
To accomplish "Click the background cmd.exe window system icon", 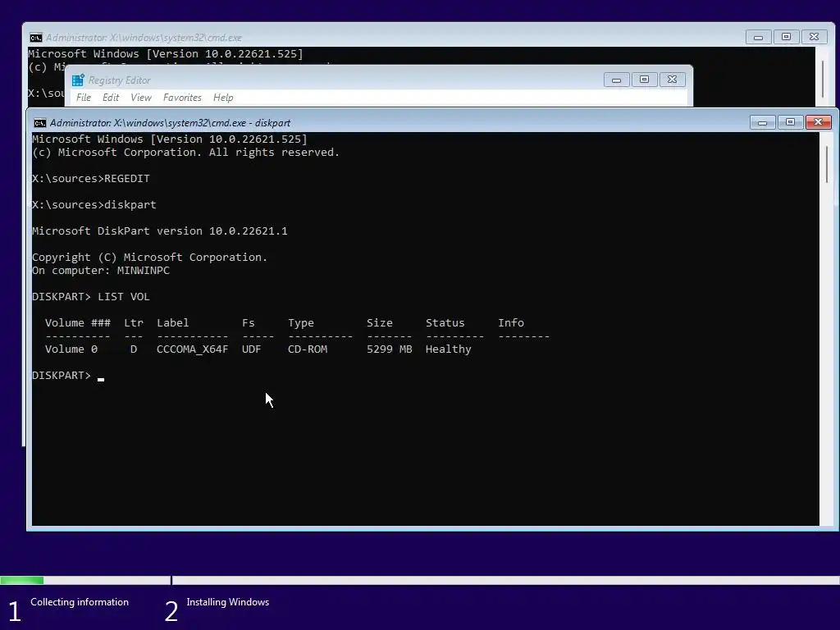I will coord(36,38).
